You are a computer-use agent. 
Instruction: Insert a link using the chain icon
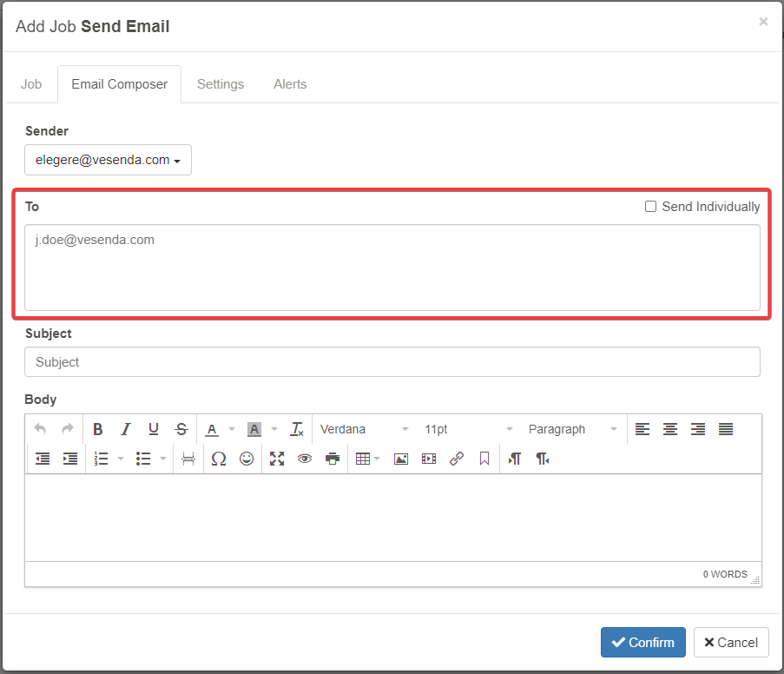click(457, 459)
